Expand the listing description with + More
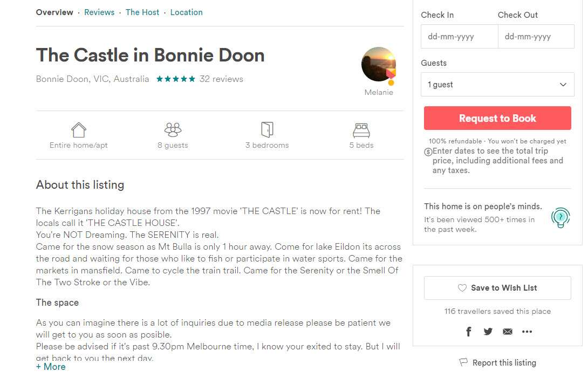 coord(51,367)
